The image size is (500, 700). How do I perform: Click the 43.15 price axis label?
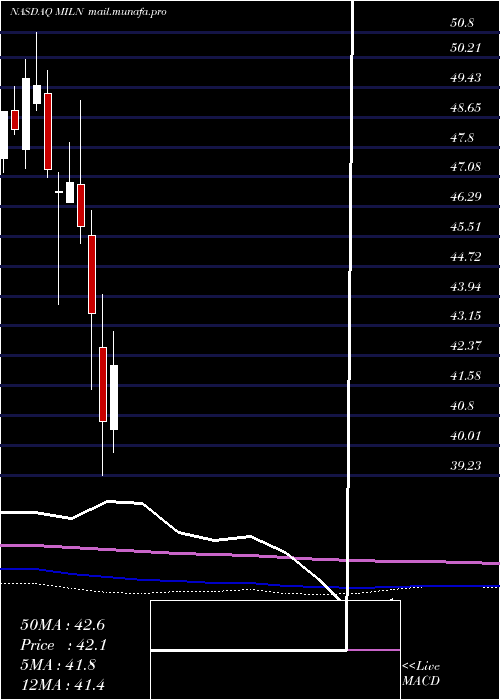tap(466, 316)
